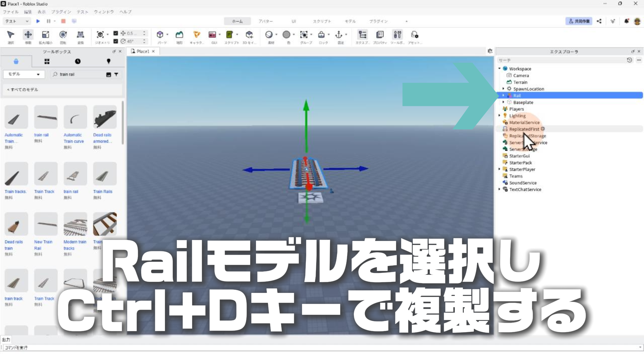This screenshot has width=644, height=362.
Task: Click the Script insert icon
Action: tap(229, 35)
